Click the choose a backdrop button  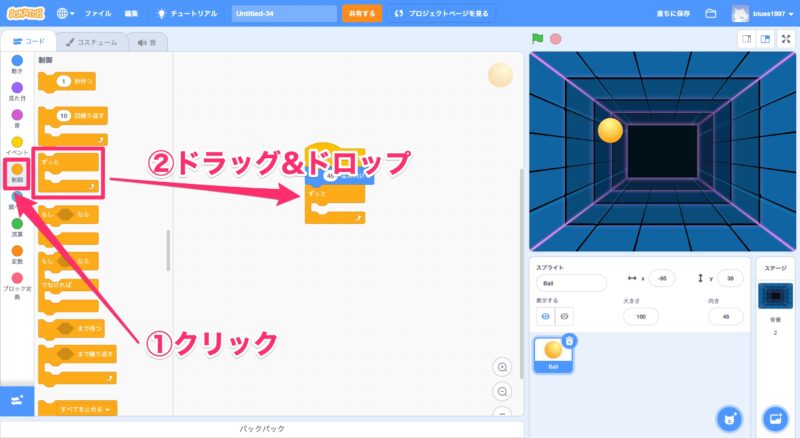775,417
